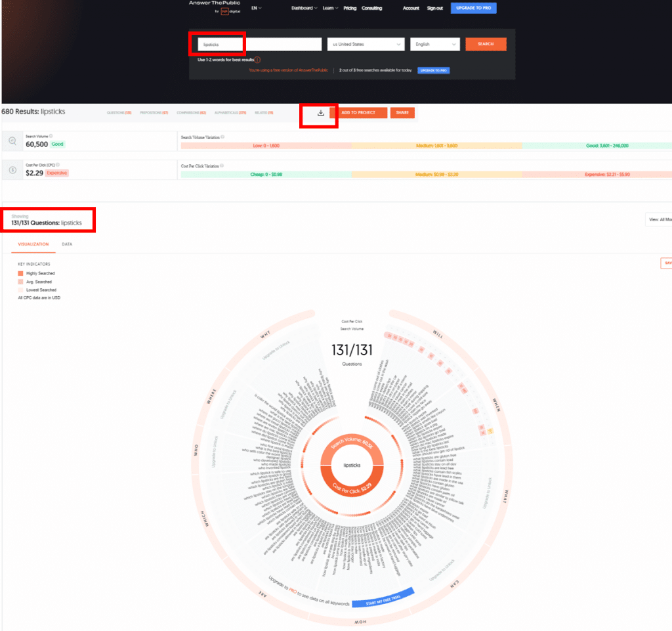Image resolution: width=672 pixels, height=631 pixels.
Task: Click the info icon next to Cost Per Click Variation
Action: click(222, 166)
